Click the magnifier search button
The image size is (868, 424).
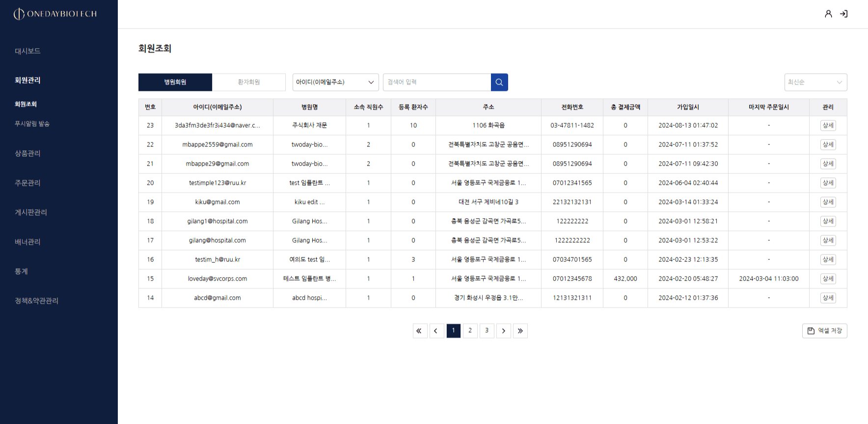(x=499, y=82)
